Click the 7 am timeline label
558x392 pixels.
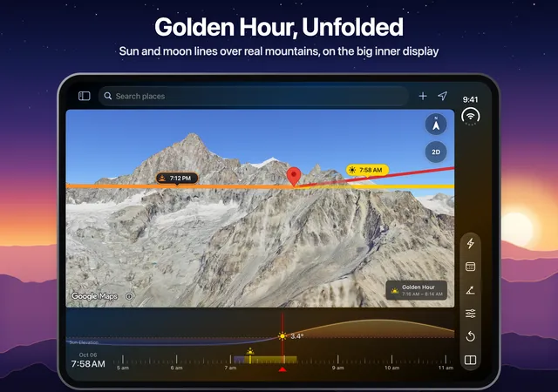[x=230, y=368]
